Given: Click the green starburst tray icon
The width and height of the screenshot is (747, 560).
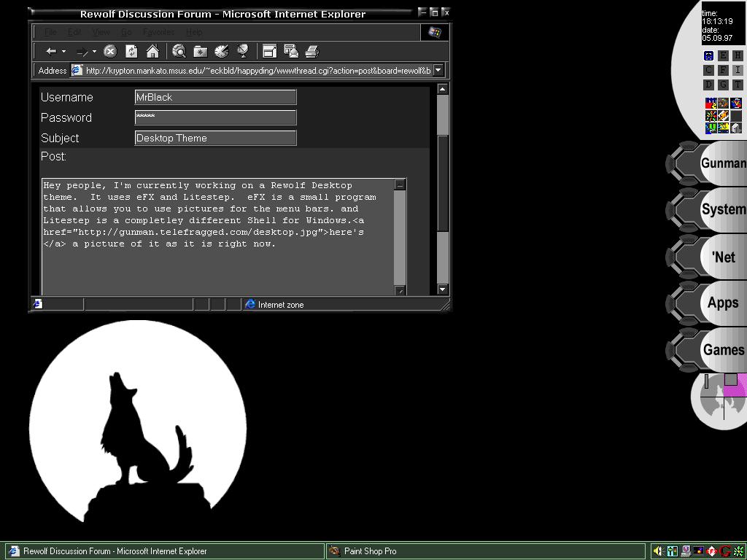Looking at the screenshot, I should point(739,551).
